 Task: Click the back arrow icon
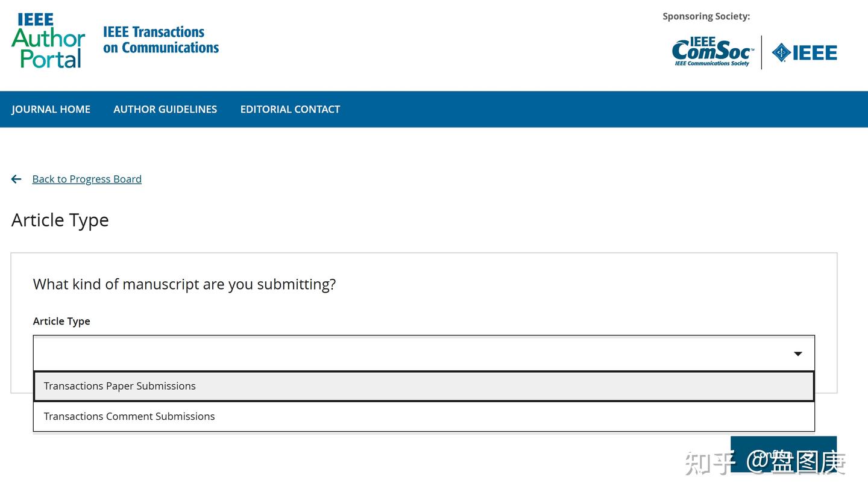[x=16, y=179]
